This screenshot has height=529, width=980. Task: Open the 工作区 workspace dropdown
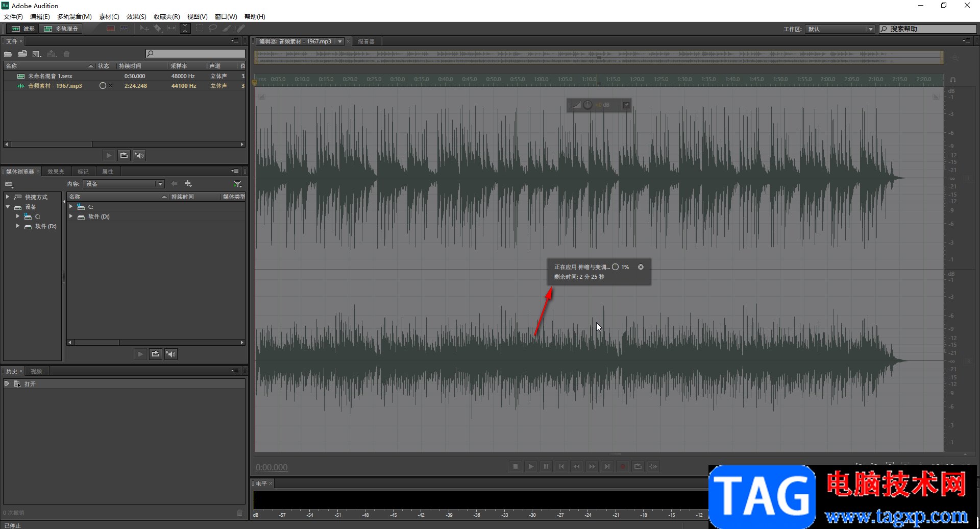[840, 29]
